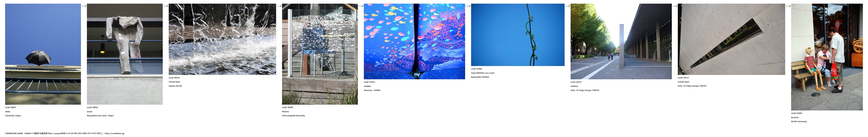Click the arrow before the Pinocchio bench photo
This screenshot has height=137, width=868.
(788, 6)
